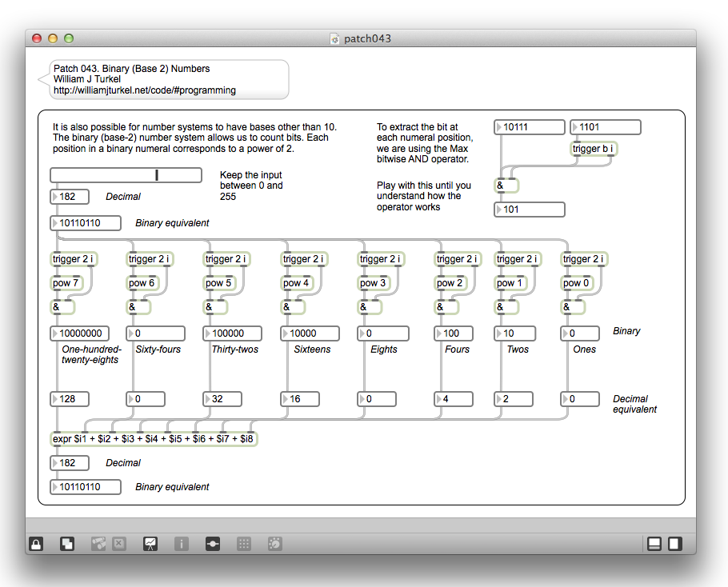Image resolution: width=728 pixels, height=587 pixels.
Task: Click the new view icon in bottom toolbar
Action: 67,544
